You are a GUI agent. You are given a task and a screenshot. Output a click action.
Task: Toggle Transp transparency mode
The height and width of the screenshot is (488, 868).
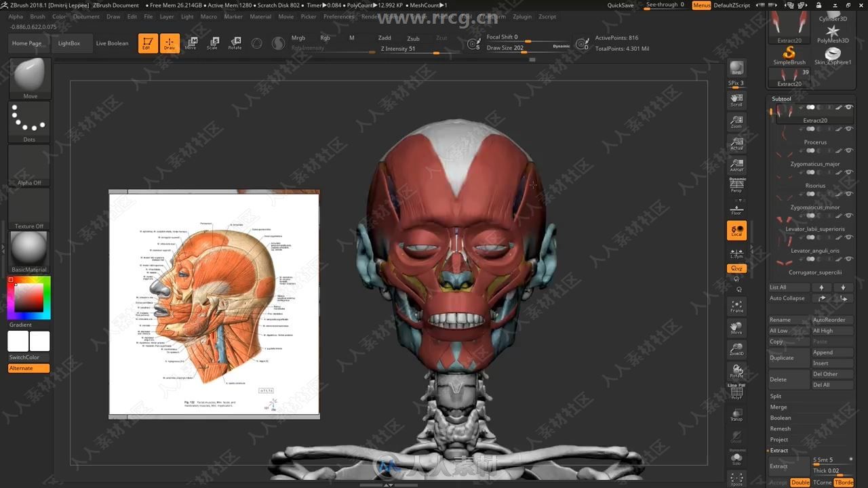[x=736, y=415]
